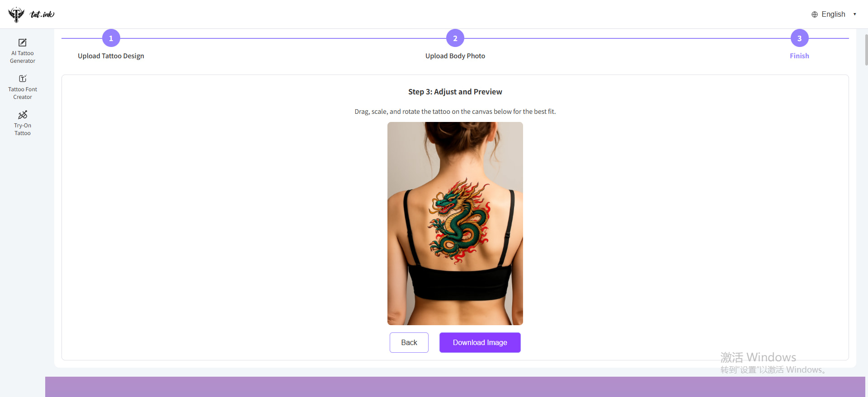This screenshot has width=868, height=397.
Task: Go to step 2 circle
Action: click(x=455, y=38)
